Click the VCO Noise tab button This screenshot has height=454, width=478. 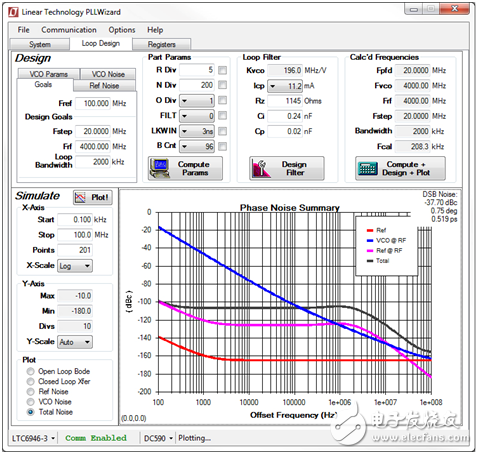coord(108,74)
